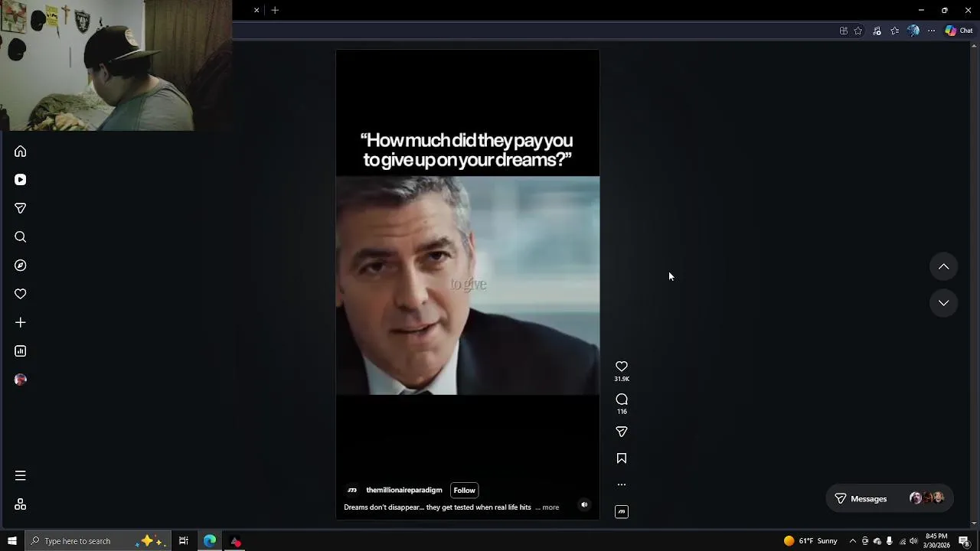The height and width of the screenshot is (551, 980).
Task: Open Search in the left sidebar
Action: pyautogui.click(x=21, y=237)
